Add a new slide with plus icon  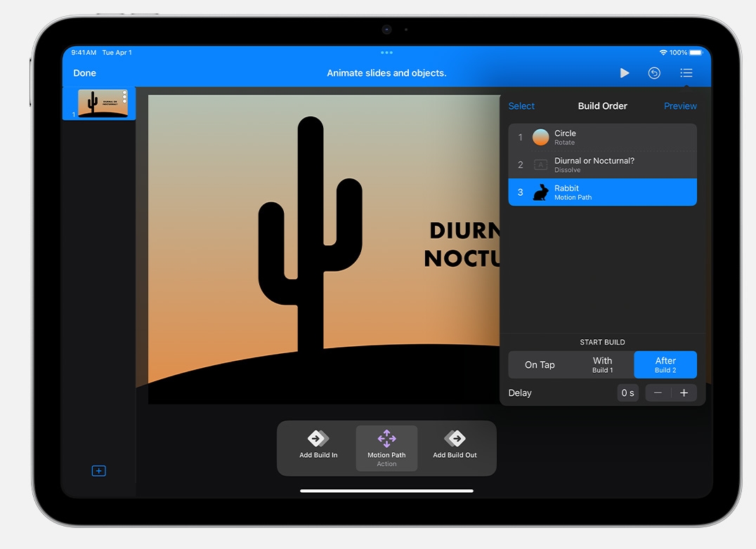(99, 471)
